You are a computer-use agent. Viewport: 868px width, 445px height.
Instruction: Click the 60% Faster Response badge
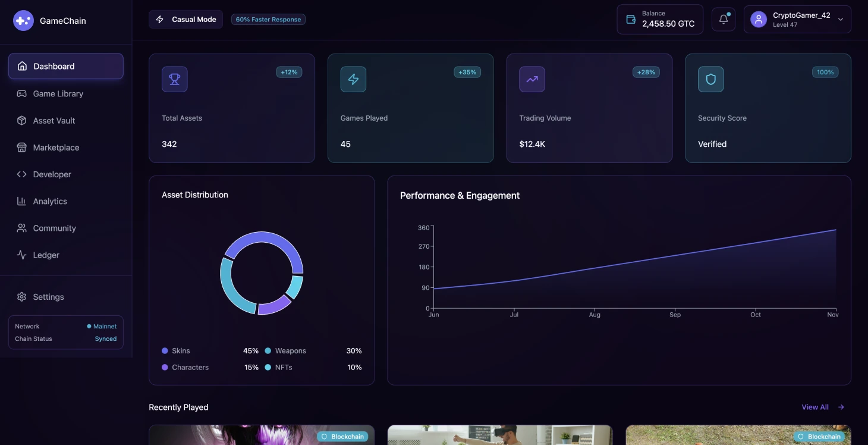tap(268, 19)
